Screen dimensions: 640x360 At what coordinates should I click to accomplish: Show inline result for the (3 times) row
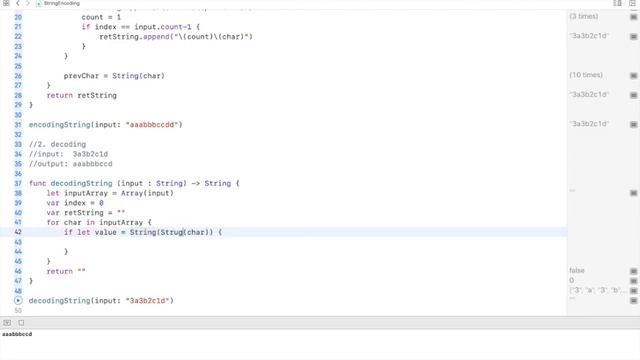(x=633, y=17)
